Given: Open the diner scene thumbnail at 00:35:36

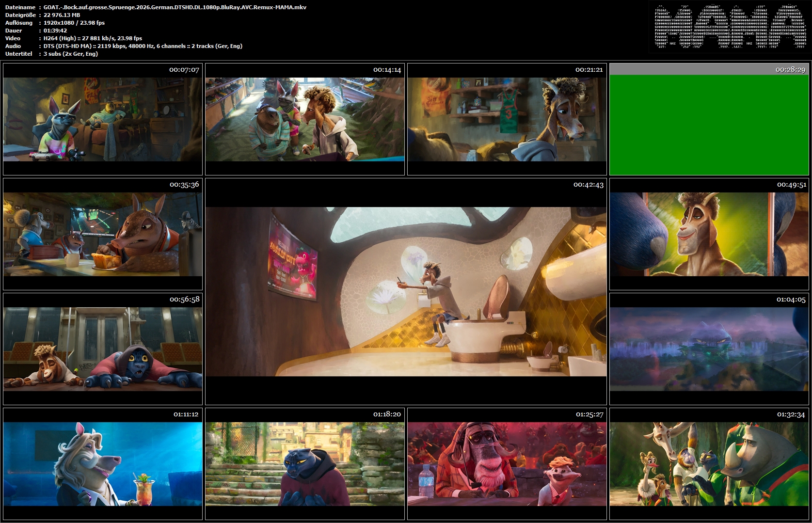Looking at the screenshot, I should tap(103, 234).
